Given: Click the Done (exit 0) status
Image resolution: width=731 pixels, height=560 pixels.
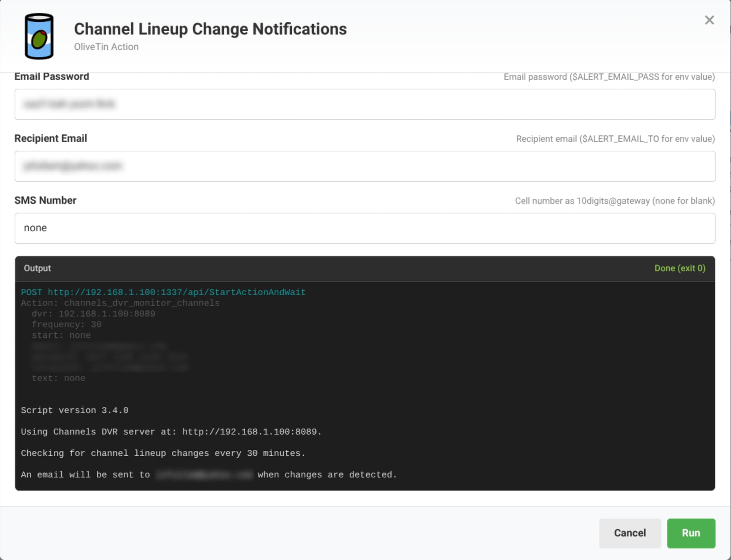Looking at the screenshot, I should coord(680,268).
